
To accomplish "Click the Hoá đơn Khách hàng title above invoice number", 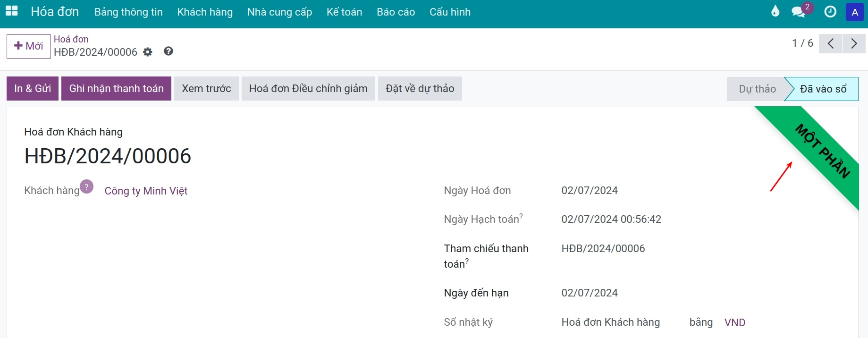I will pyautogui.click(x=74, y=132).
